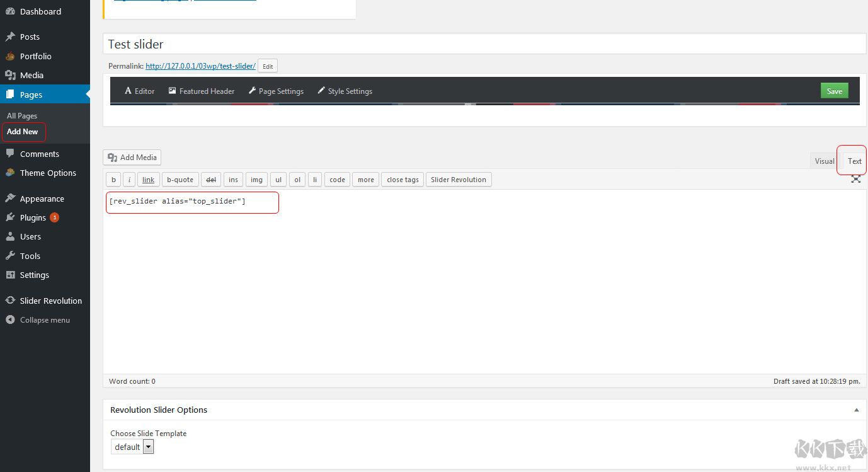Select Add New under Pages
868x472 pixels.
23,132
